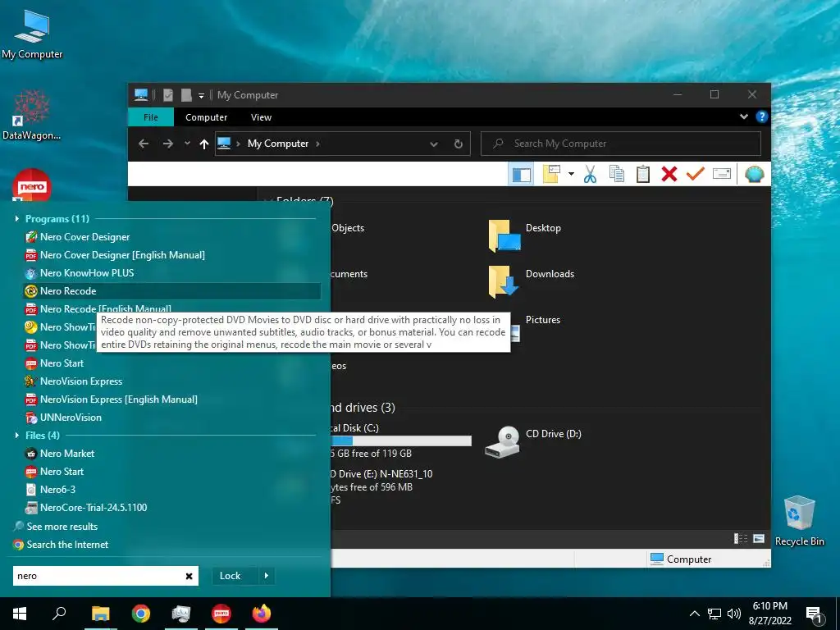The image size is (840, 630).
Task: Launch Nero Recode
Action: [x=171, y=291]
